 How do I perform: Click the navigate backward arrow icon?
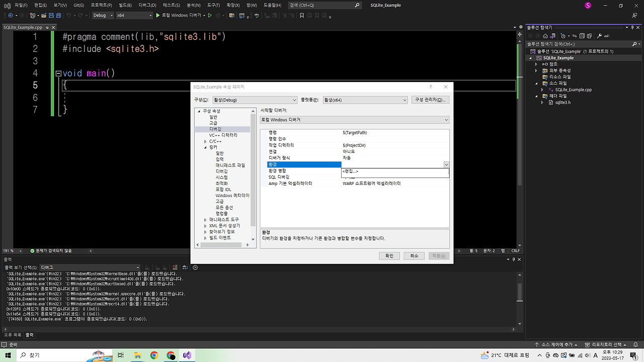[x=11, y=15]
